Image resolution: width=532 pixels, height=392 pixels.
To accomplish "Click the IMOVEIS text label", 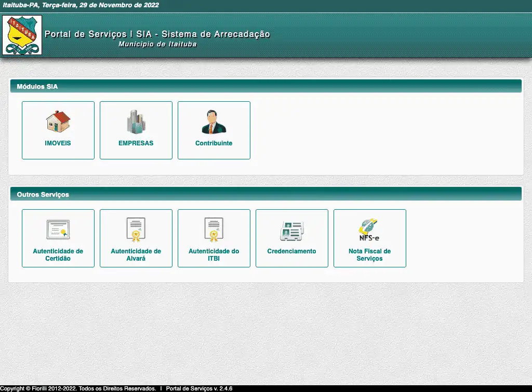I will (x=58, y=143).
